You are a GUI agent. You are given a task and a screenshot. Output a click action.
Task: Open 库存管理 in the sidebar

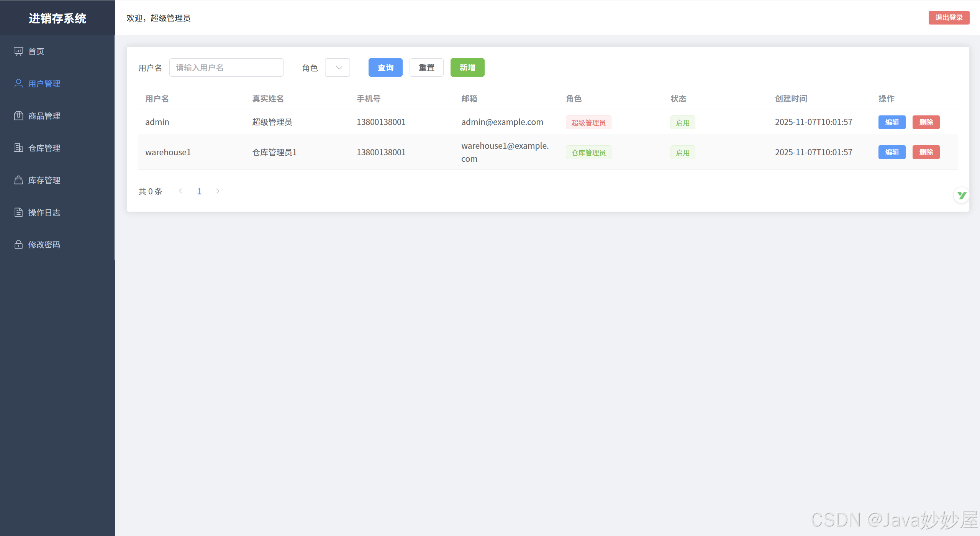pyautogui.click(x=57, y=180)
